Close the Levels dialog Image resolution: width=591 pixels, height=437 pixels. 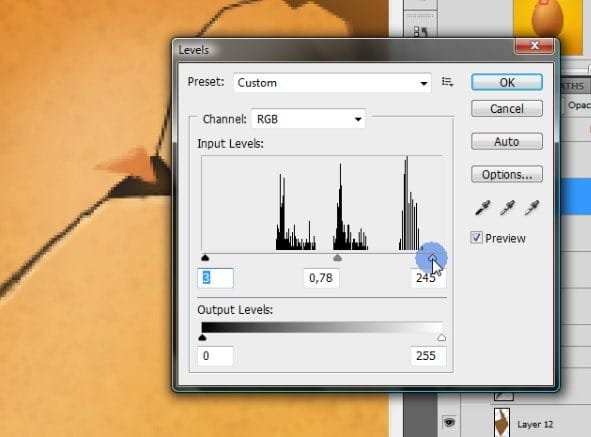tap(534, 46)
